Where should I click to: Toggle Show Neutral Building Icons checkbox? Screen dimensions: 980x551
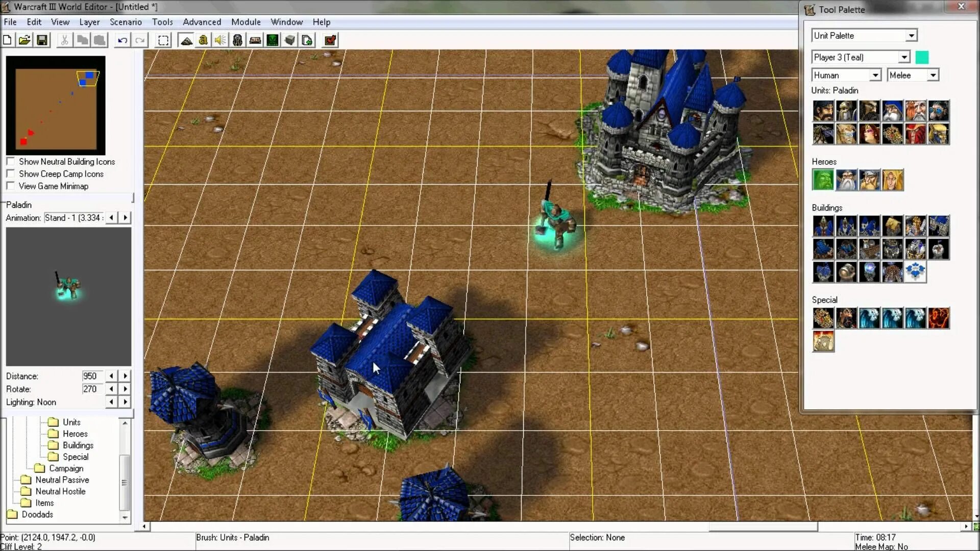point(9,161)
